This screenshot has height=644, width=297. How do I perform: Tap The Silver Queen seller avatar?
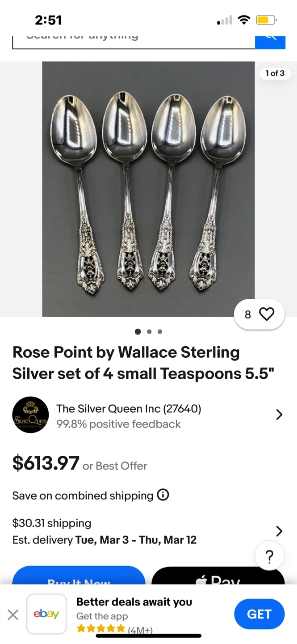click(x=30, y=415)
